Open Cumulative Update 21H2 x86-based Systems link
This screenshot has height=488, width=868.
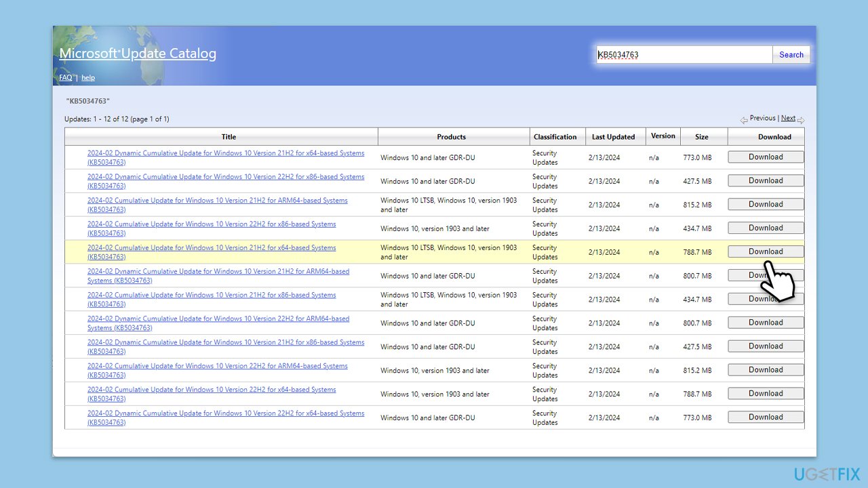(212, 300)
